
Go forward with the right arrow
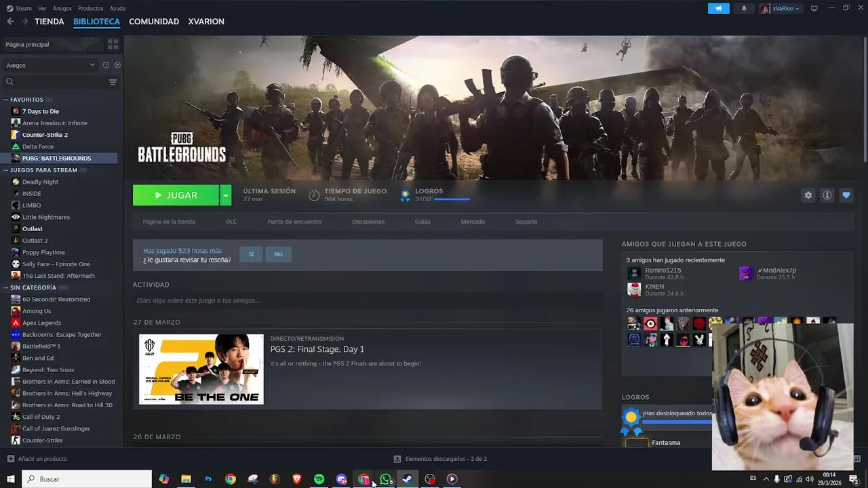point(24,22)
